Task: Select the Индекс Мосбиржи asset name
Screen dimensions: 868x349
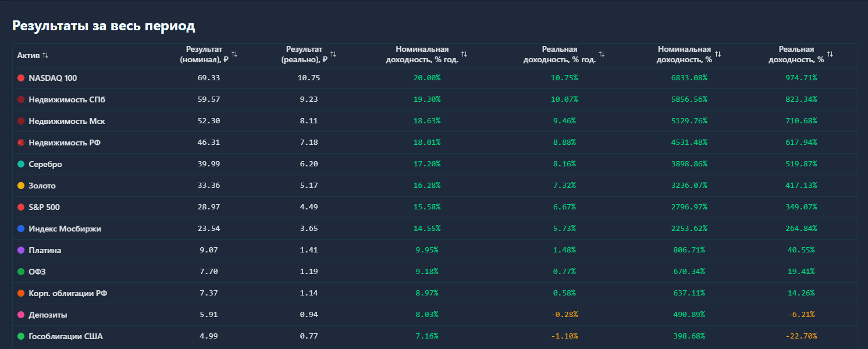Action: (x=65, y=229)
